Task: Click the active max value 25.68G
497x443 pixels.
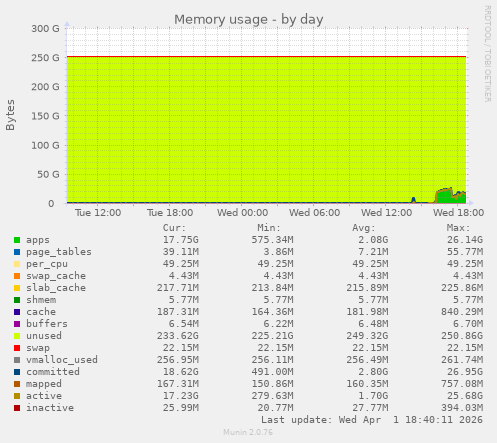Action: (x=465, y=396)
